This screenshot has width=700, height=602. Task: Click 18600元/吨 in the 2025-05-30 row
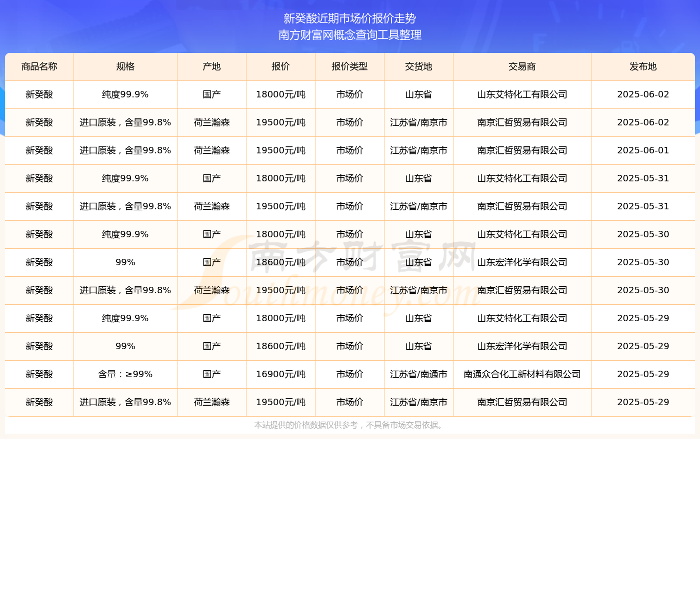click(281, 263)
